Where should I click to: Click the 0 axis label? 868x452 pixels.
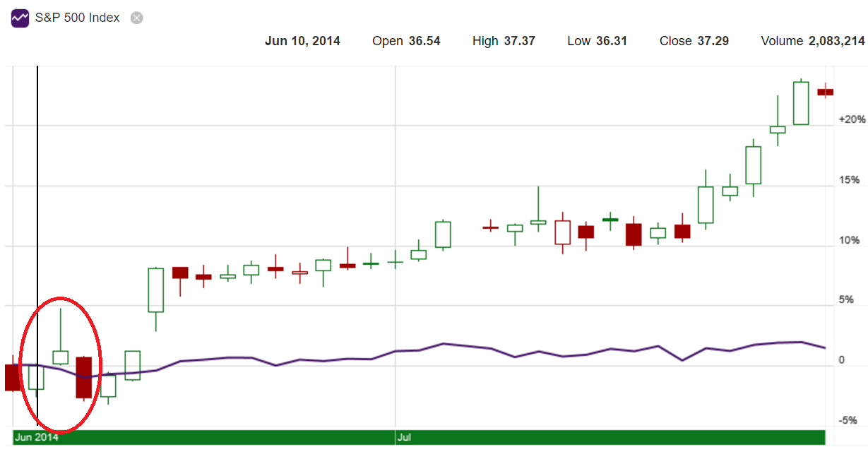[841, 360]
